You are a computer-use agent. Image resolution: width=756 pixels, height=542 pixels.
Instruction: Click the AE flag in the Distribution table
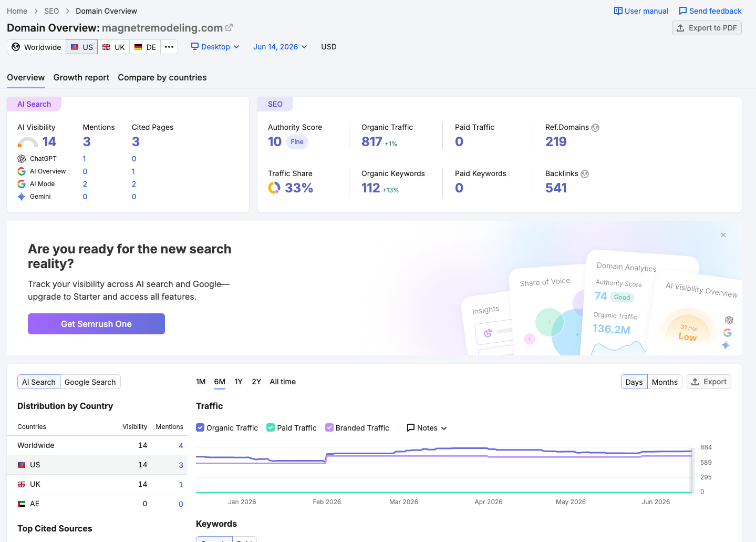(x=22, y=504)
